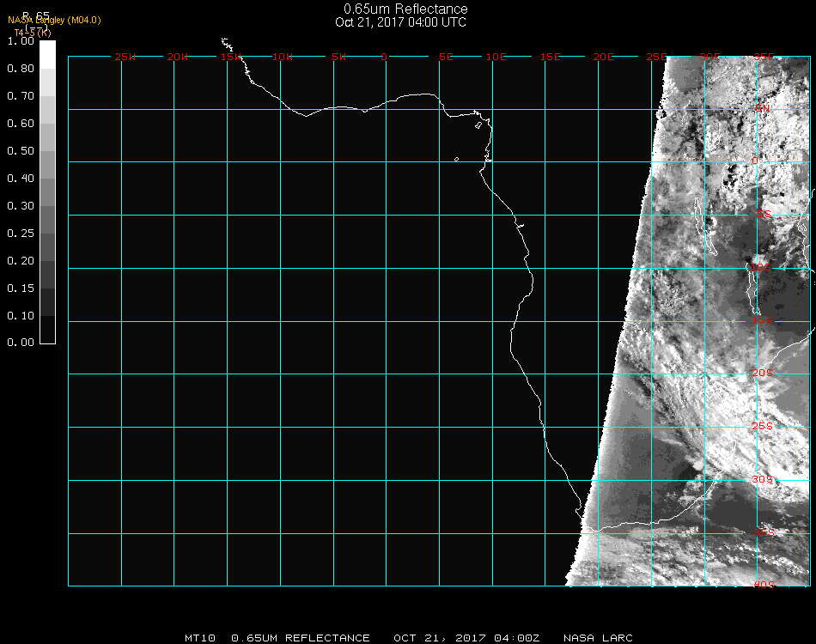The width and height of the screenshot is (816, 644).
Task: Select the 30S latitude label
Action: pyautogui.click(x=763, y=479)
